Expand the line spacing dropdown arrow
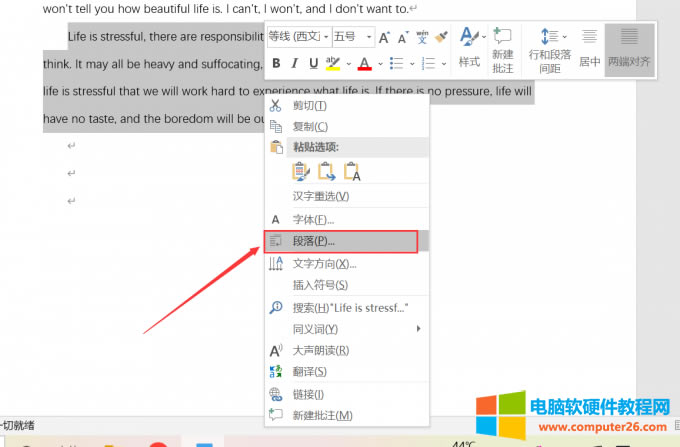 (565, 37)
